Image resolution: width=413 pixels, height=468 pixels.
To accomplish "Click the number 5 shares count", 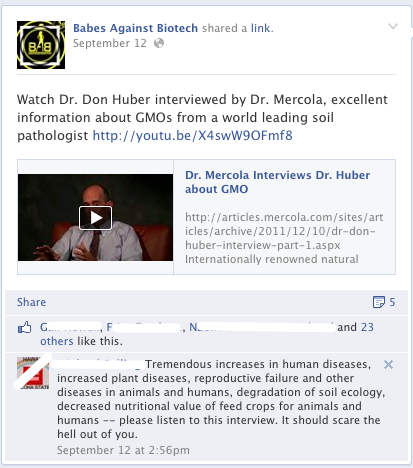I will 392,302.
